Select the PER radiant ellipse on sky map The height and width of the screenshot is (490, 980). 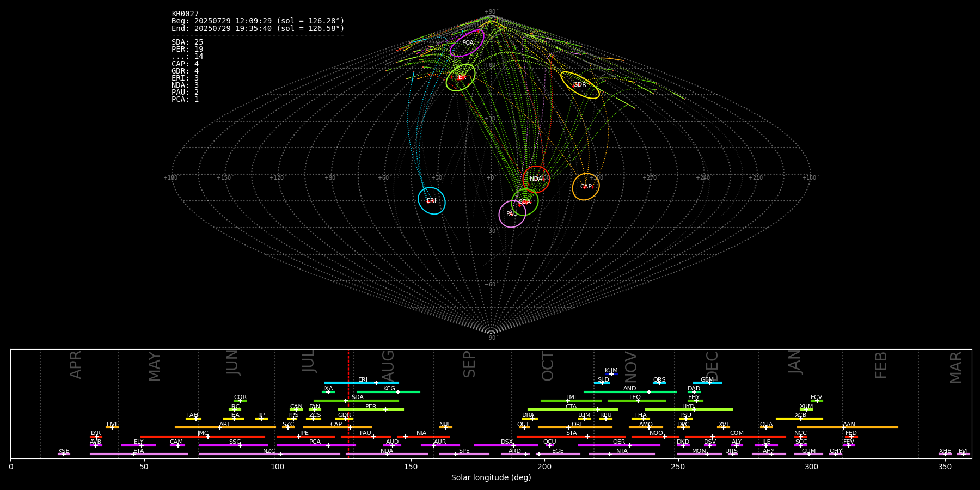click(x=461, y=77)
